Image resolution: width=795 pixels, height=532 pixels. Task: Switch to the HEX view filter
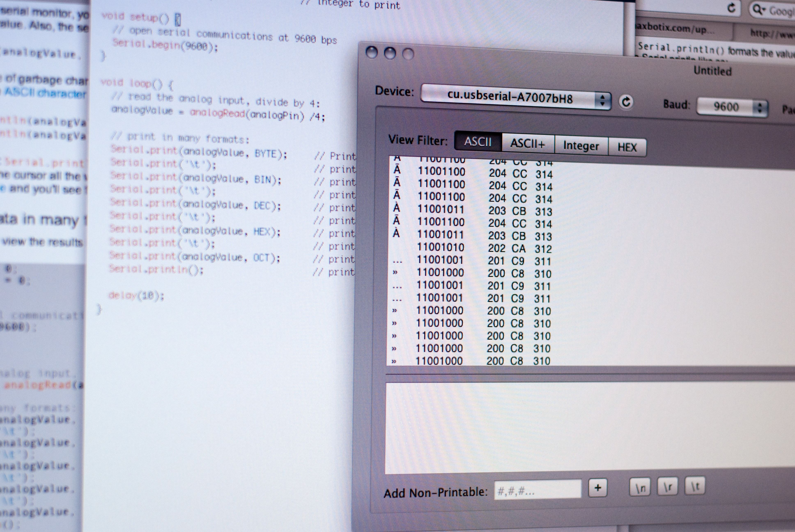(627, 147)
